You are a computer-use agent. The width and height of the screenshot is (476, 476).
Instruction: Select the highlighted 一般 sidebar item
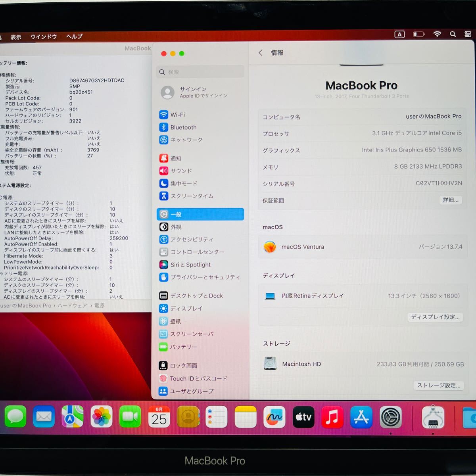click(x=200, y=214)
